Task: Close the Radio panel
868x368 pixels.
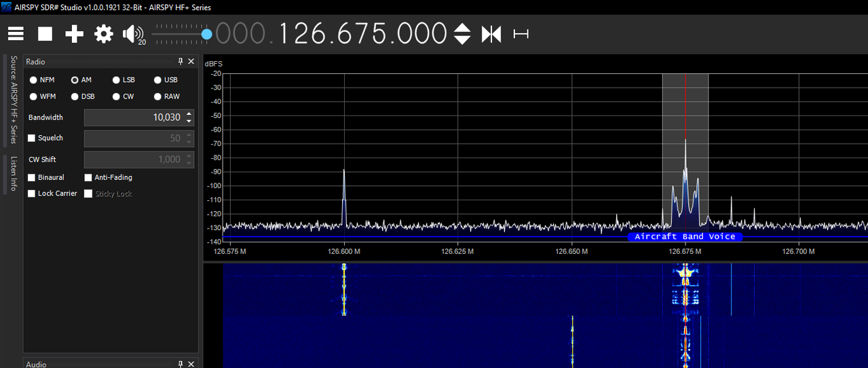Action: tap(191, 61)
